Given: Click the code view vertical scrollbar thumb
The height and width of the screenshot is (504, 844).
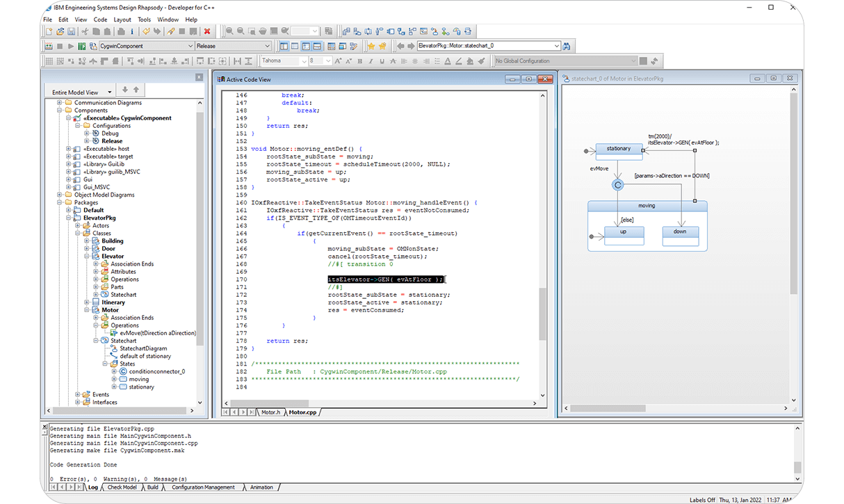Looking at the screenshot, I should point(543,314).
